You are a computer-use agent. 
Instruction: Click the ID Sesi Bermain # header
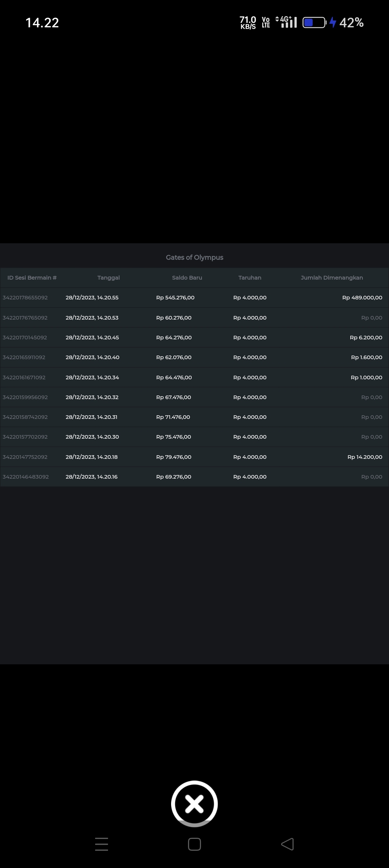(32, 278)
